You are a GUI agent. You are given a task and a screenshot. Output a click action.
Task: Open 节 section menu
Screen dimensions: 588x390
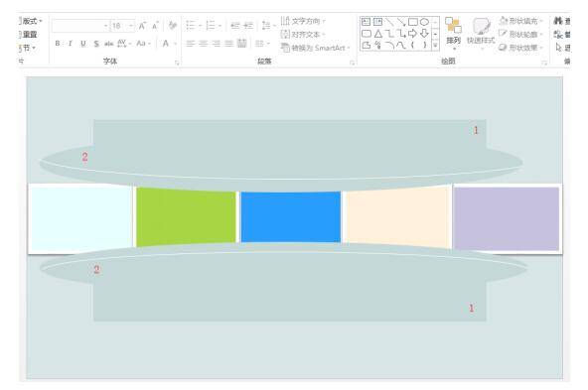tap(28, 48)
